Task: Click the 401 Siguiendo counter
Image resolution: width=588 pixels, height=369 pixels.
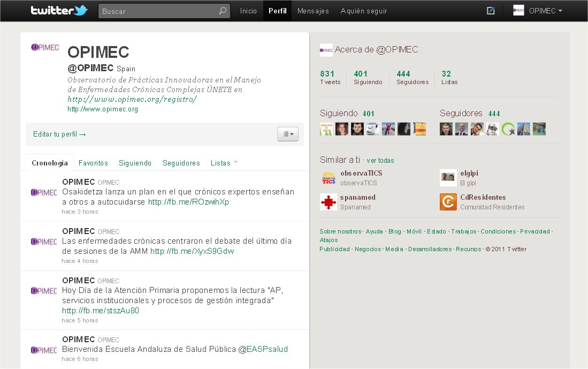Action: point(368,77)
